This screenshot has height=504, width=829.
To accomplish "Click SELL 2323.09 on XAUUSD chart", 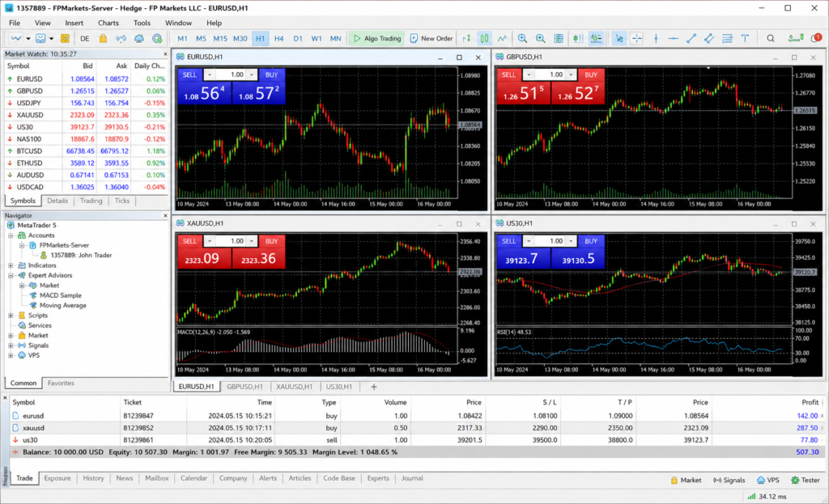I will [x=203, y=258].
